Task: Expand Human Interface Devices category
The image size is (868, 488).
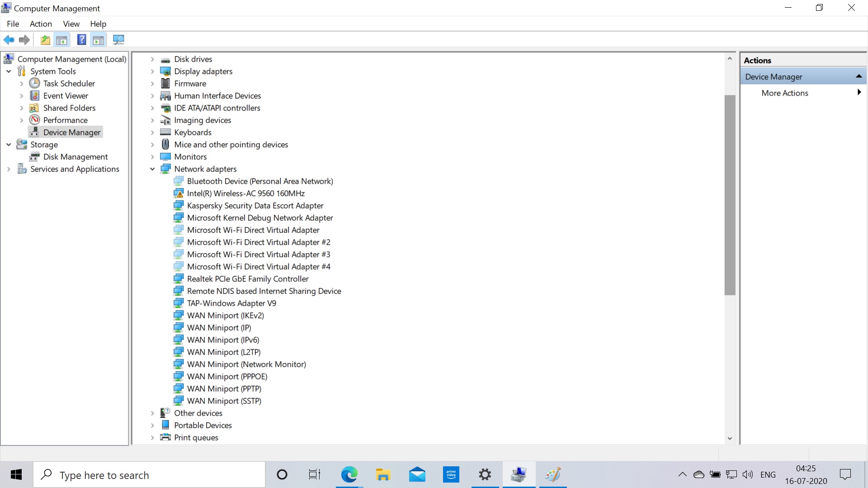Action: (x=152, y=96)
